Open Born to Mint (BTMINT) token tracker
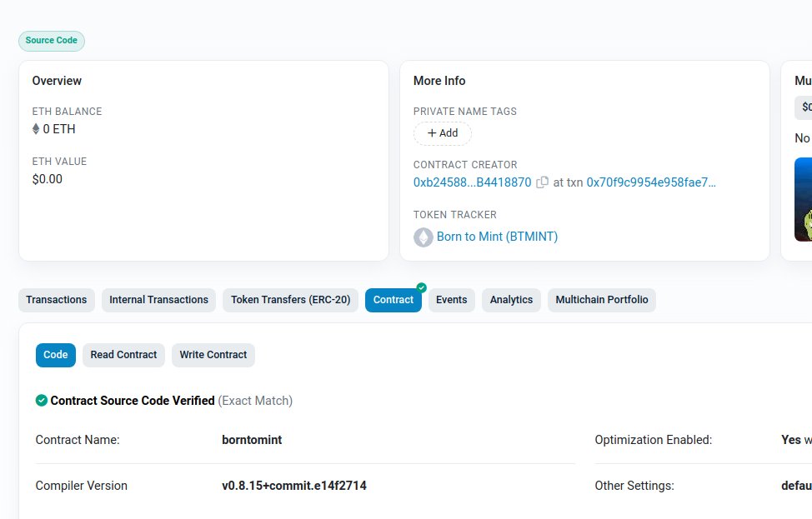The image size is (812, 519). click(497, 237)
